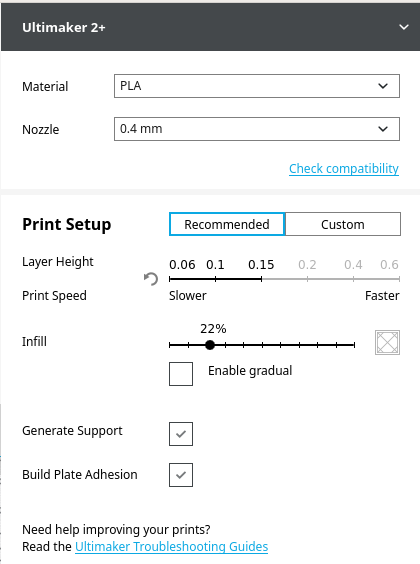
Task: Uncheck Generate Support option
Action: click(x=181, y=434)
